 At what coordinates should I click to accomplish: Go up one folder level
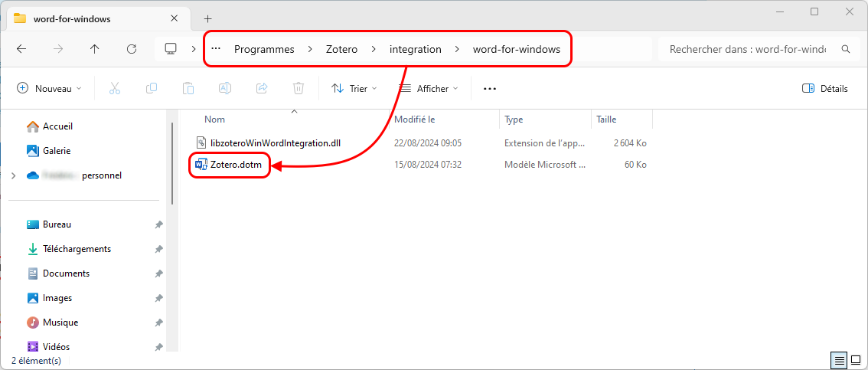95,49
